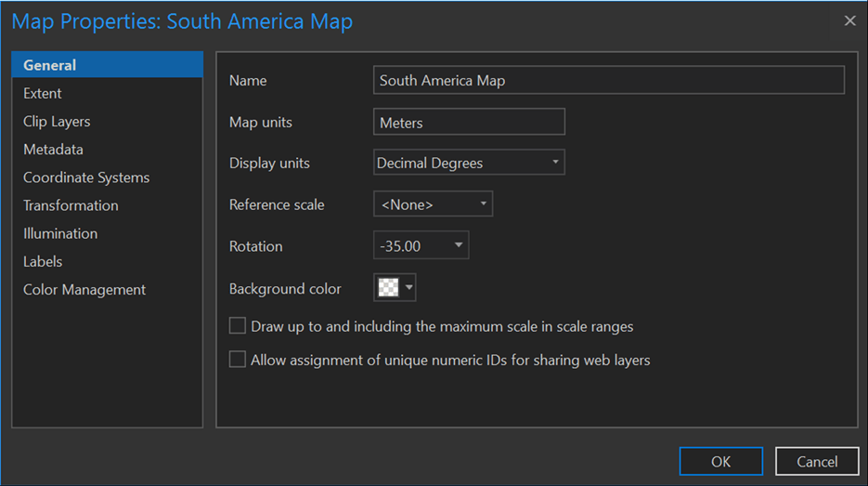Screen dimensions: 868x486
Task: Close the Map Properties dialog with X
Action: 849,20
